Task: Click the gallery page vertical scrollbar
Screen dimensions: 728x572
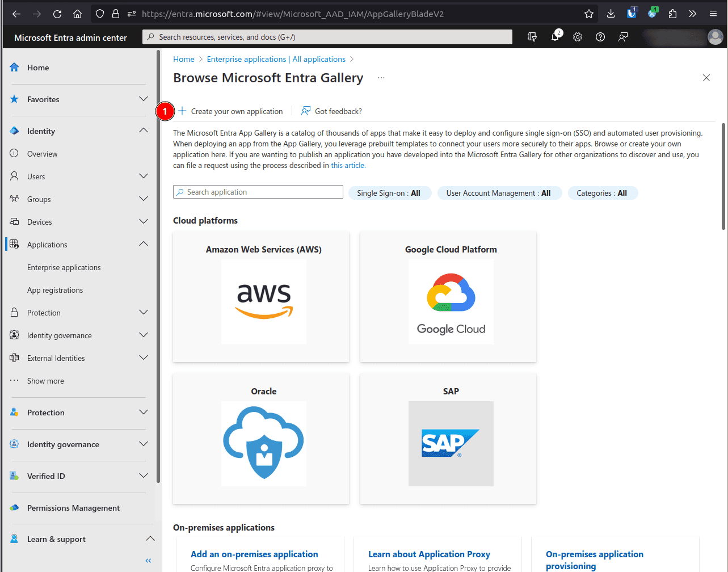Action: (x=723, y=176)
